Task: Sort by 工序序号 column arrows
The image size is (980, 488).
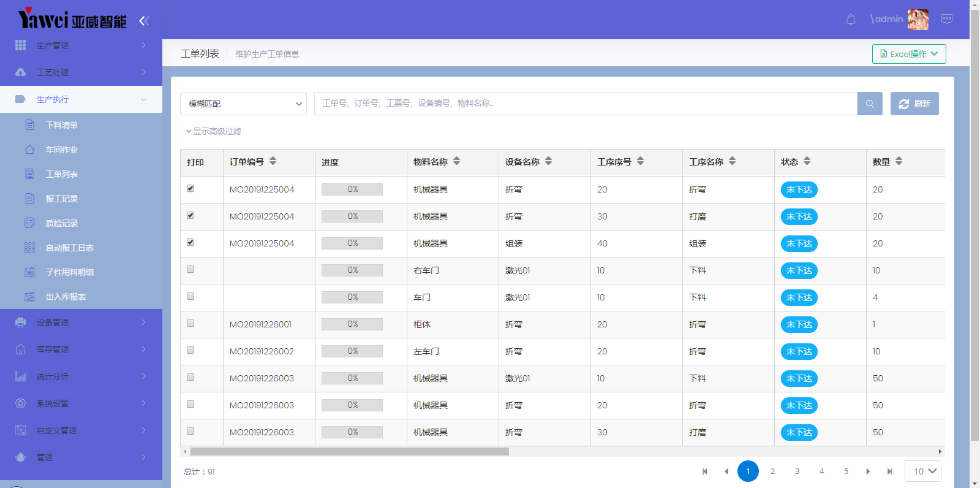Action: coord(641,161)
